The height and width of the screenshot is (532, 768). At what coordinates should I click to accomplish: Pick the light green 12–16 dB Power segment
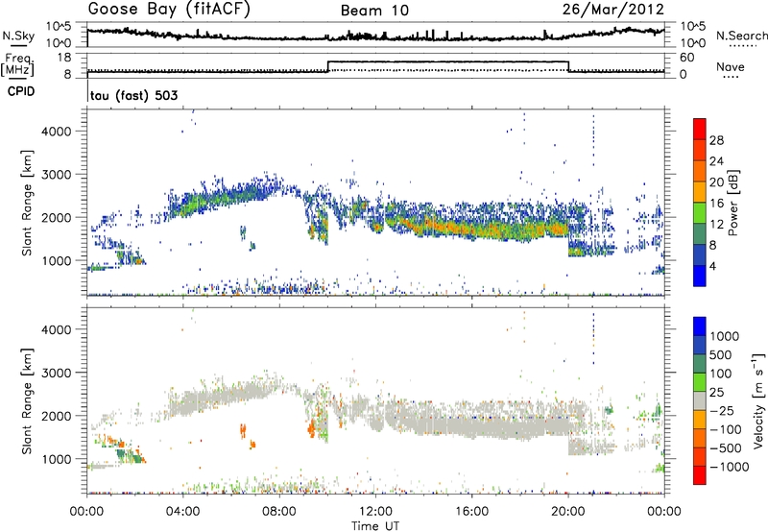pyautogui.click(x=700, y=213)
